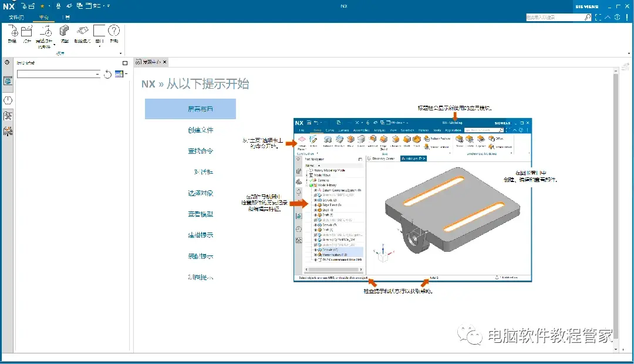
Task: Open the 选择对象 link
Action: click(x=200, y=193)
